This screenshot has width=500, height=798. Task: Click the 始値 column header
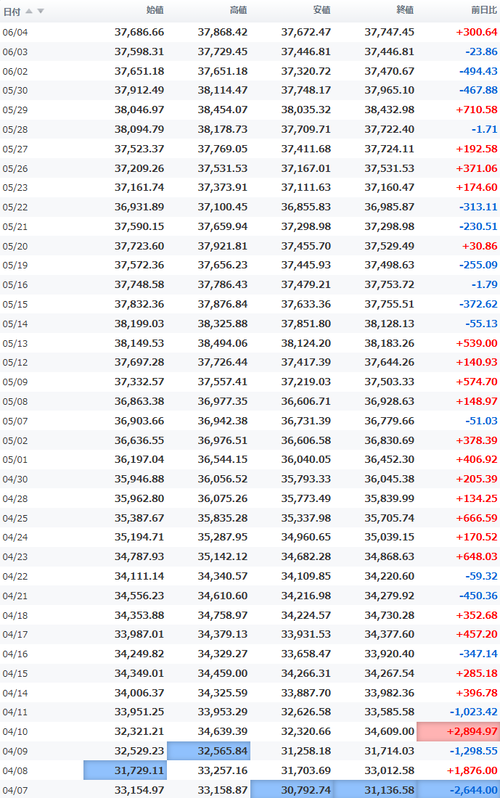tap(155, 10)
